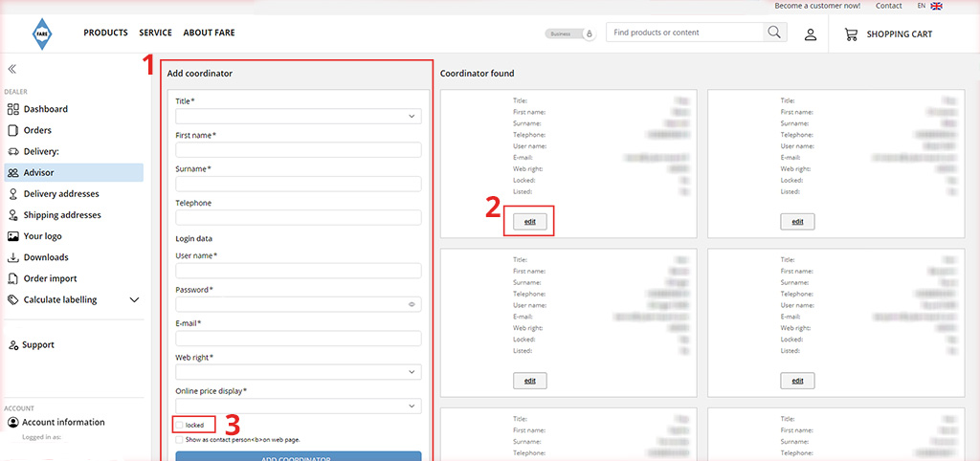Open the Web right dropdown

click(x=299, y=372)
